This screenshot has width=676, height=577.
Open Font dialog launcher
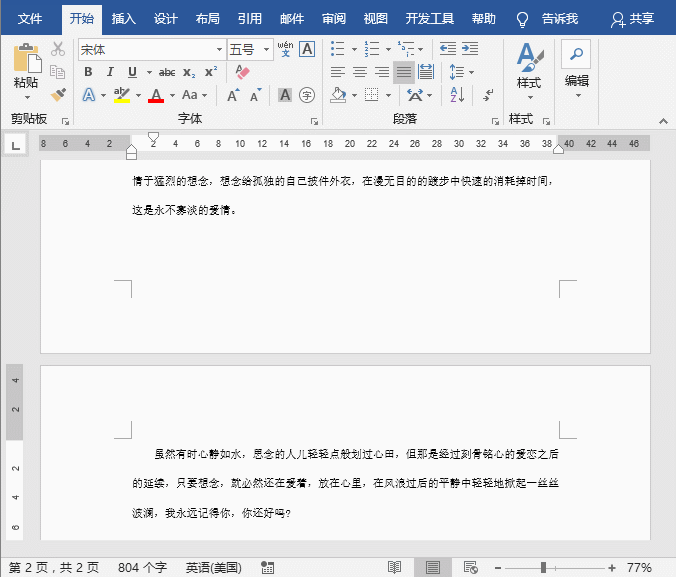(314, 122)
